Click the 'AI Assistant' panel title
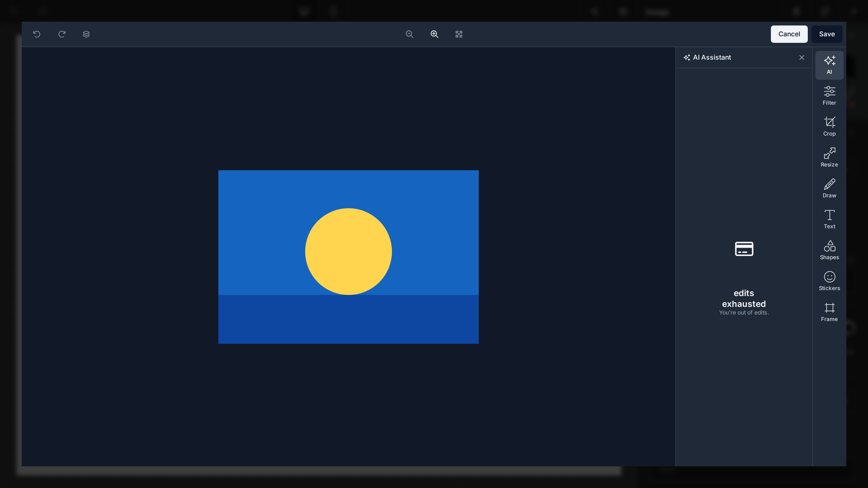This screenshot has width=868, height=488. 712,57
